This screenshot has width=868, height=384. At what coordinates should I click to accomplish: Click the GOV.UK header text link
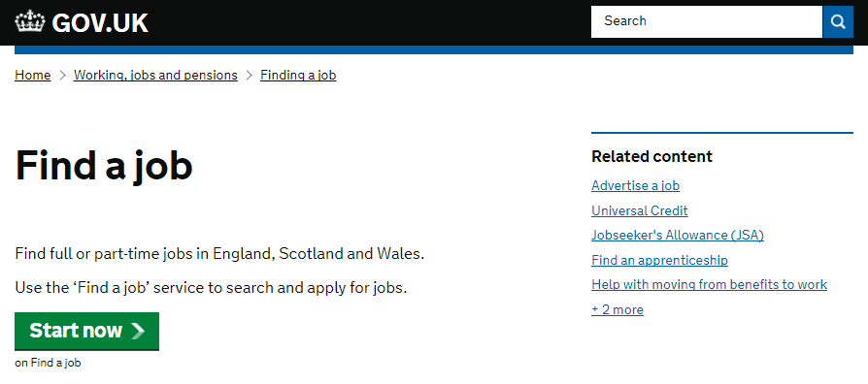[100, 23]
